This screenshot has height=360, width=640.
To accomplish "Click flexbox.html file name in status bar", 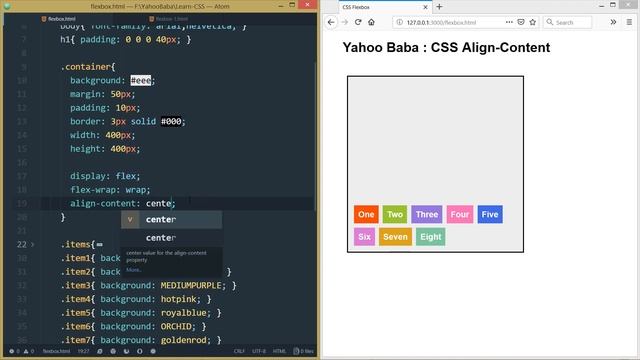I will 56,351.
